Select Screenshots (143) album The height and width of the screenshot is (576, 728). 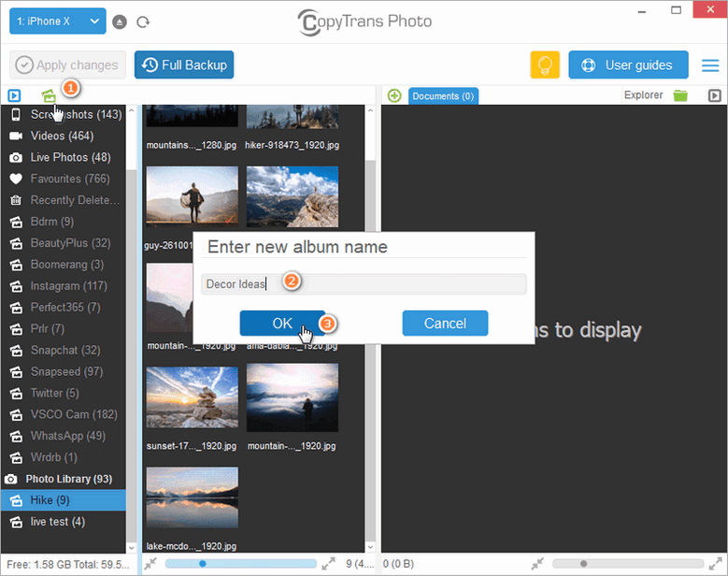click(64, 114)
